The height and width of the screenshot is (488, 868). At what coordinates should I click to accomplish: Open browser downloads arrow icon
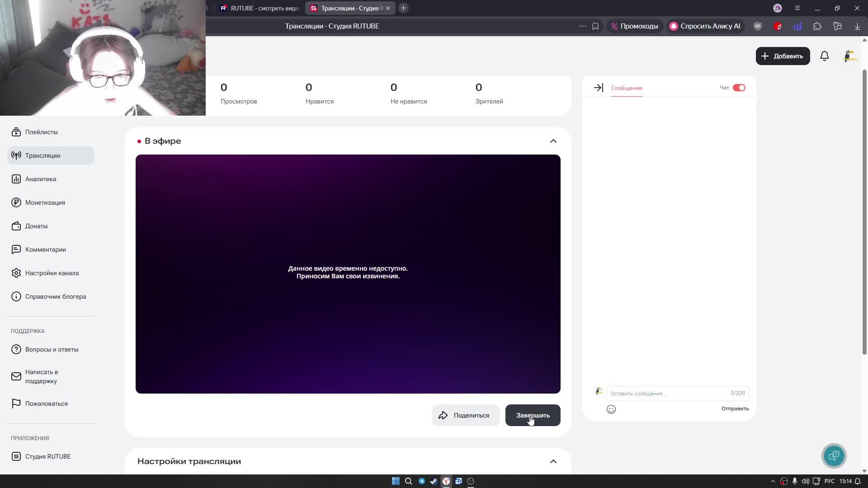click(857, 26)
